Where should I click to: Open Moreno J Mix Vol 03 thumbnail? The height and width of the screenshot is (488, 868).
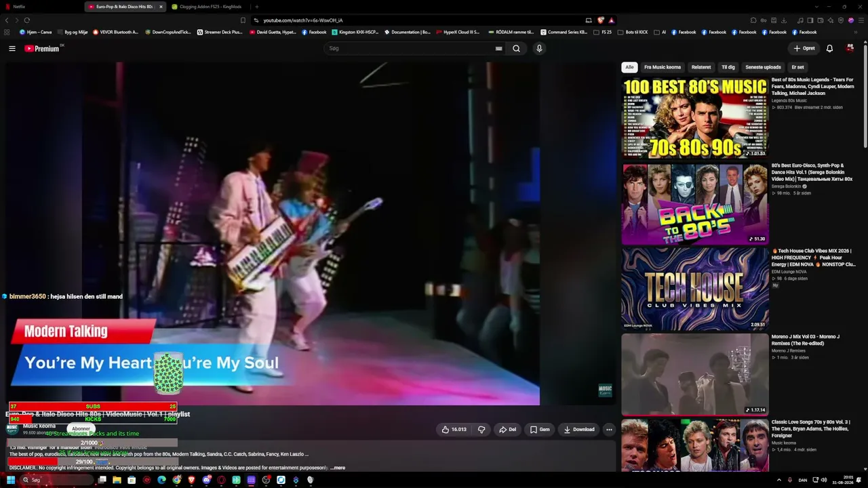[695, 374]
